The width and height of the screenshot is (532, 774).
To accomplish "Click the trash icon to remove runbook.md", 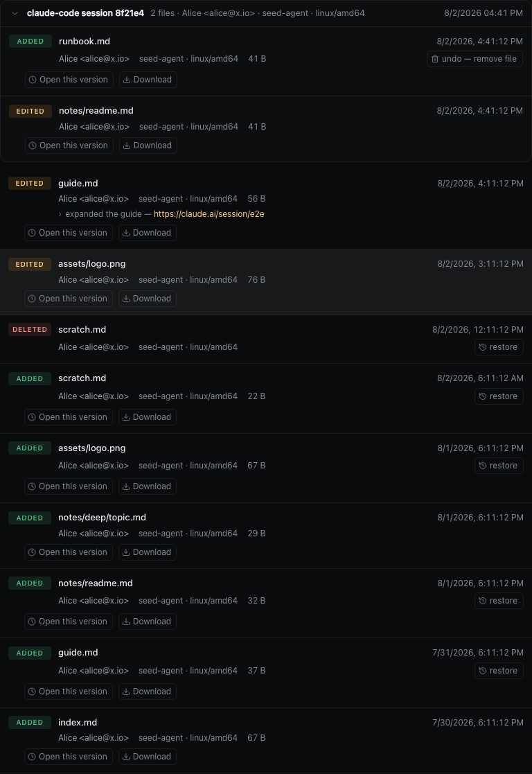I will pos(435,59).
